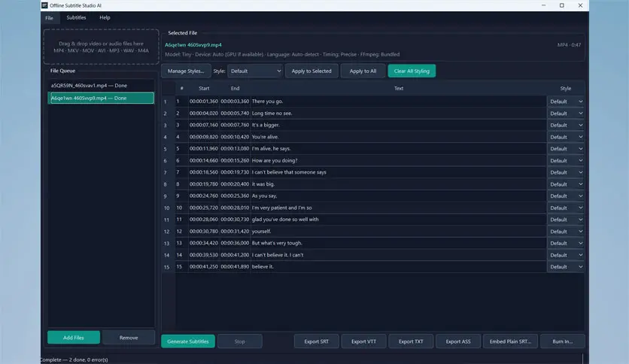Open style dropdown for 'You're alive.' row
629x364 pixels.
click(x=565, y=137)
